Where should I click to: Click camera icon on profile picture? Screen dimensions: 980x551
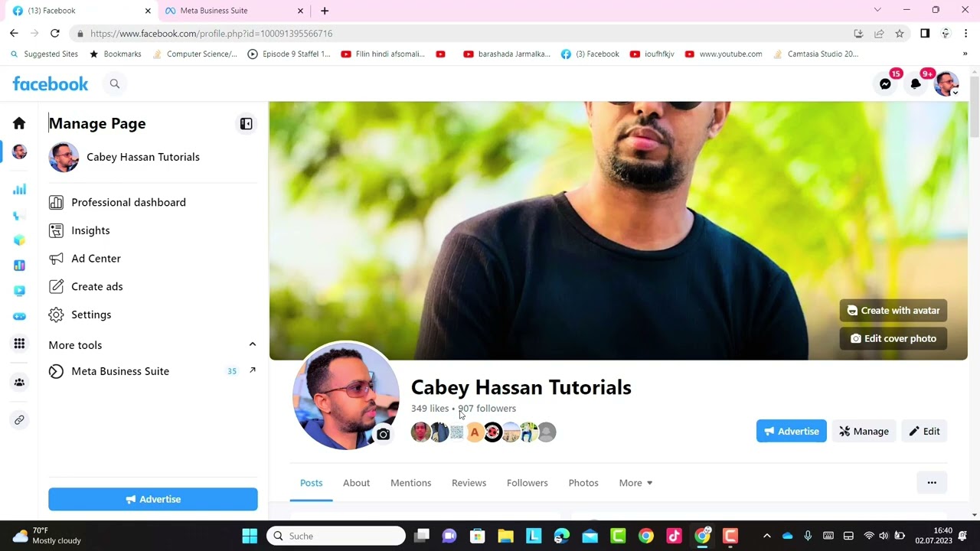pyautogui.click(x=384, y=434)
